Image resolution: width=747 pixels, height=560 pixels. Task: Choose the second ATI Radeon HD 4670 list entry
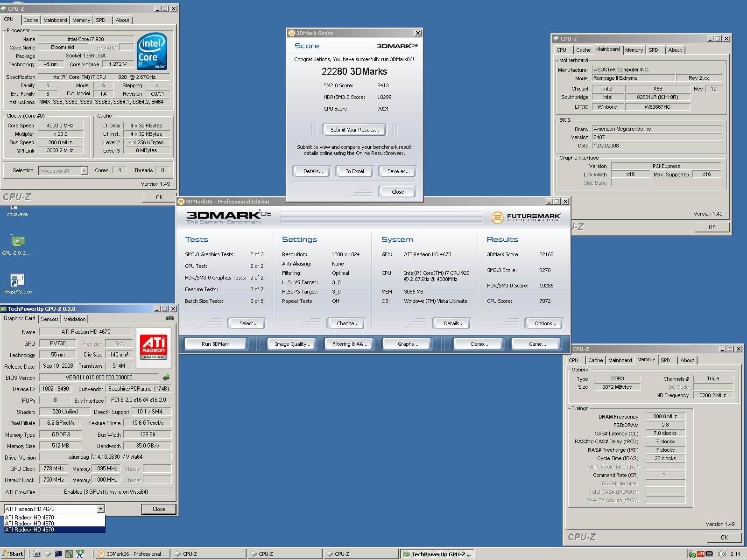click(x=54, y=524)
